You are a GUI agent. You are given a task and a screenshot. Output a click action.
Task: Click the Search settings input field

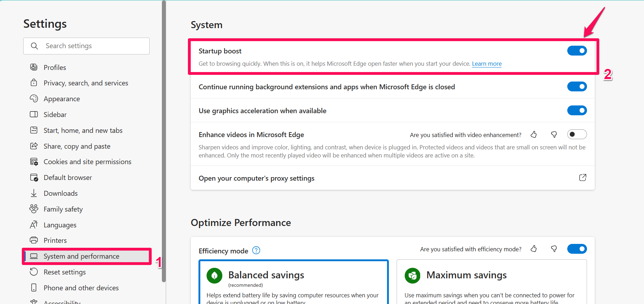pos(87,46)
